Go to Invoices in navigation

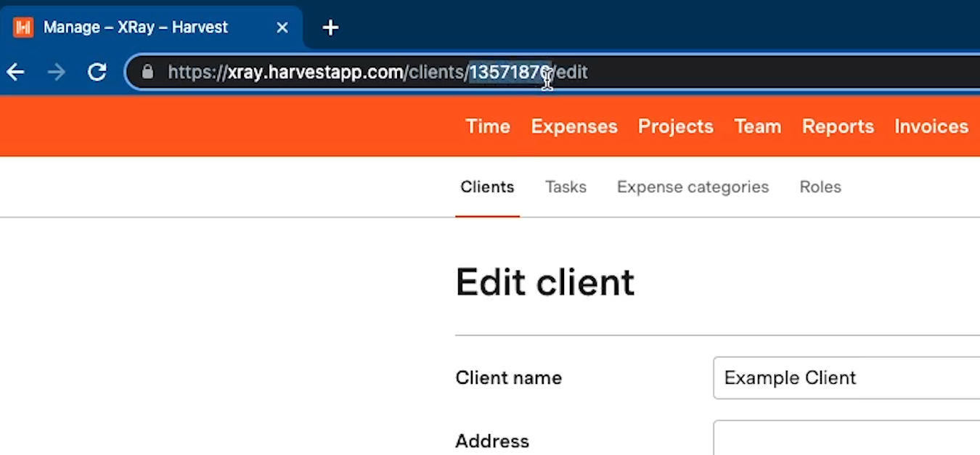pyautogui.click(x=931, y=126)
